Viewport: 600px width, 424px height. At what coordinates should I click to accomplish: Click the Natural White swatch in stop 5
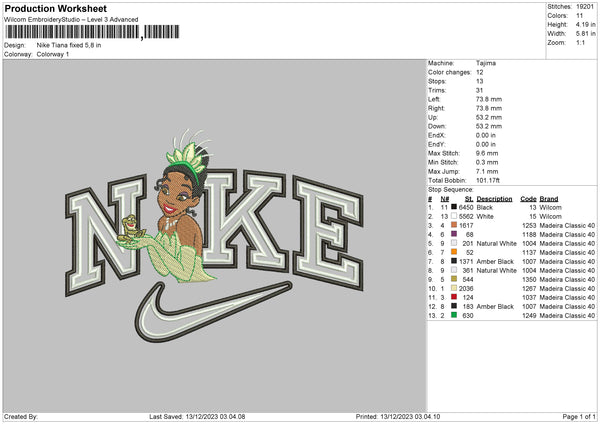pos(454,243)
